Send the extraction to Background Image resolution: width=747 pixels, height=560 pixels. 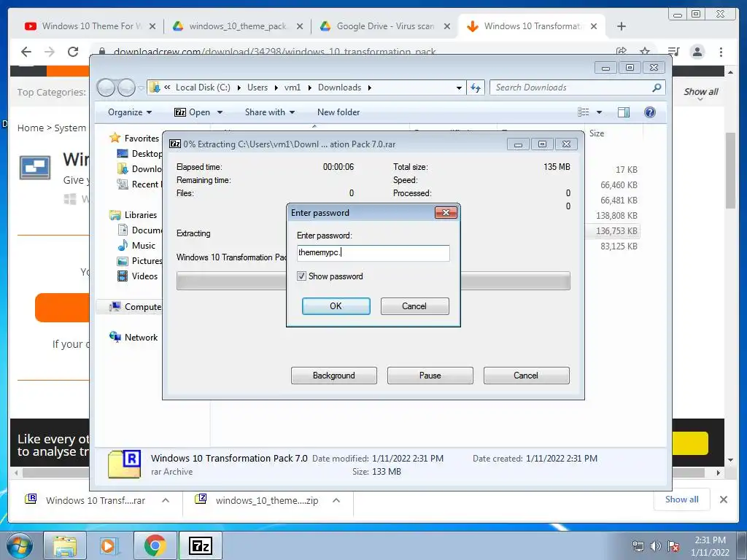pyautogui.click(x=334, y=376)
